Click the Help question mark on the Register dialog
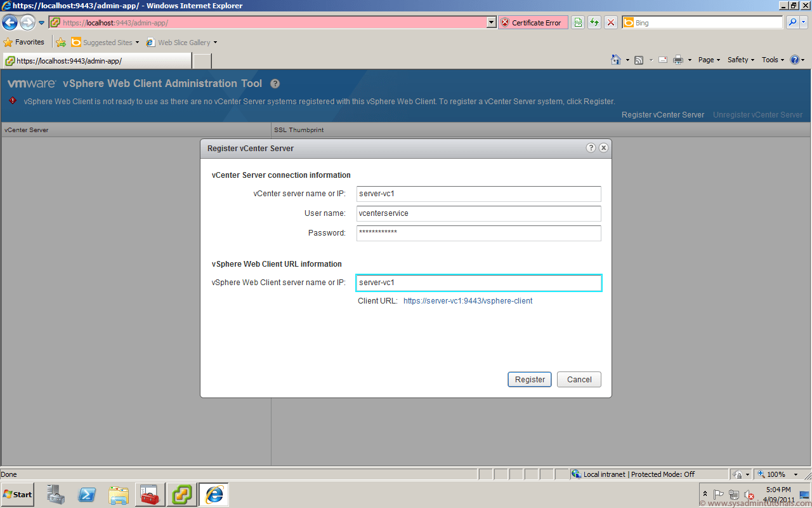The image size is (812, 508). [x=591, y=147]
